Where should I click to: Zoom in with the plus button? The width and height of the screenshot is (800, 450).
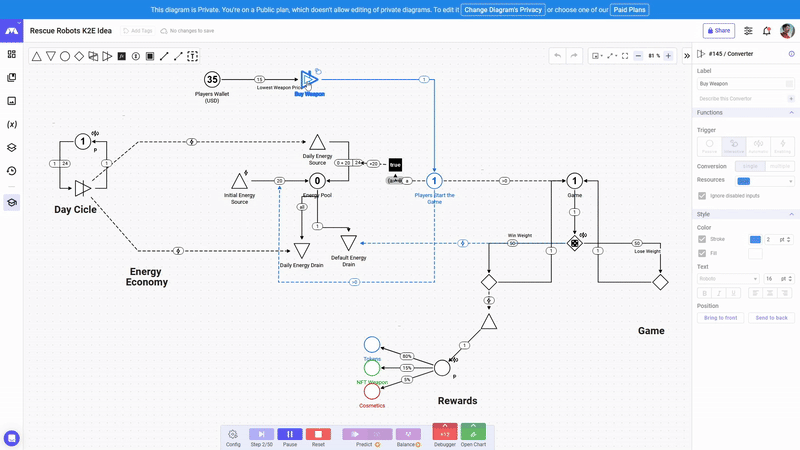coord(668,56)
